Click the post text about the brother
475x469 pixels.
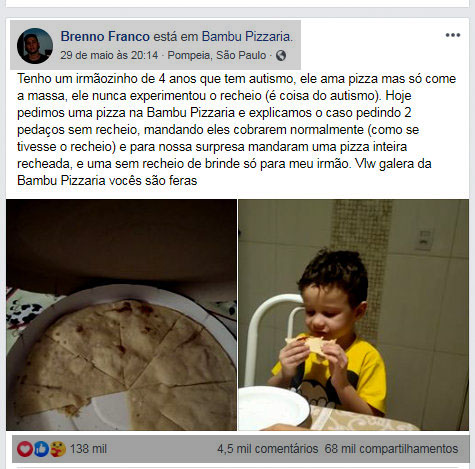[x=236, y=130]
